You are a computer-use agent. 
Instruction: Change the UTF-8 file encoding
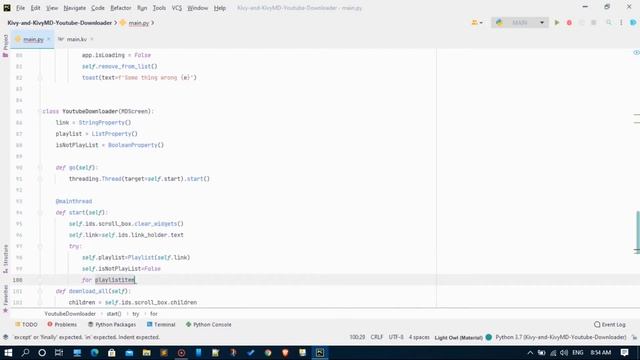[x=396, y=337]
